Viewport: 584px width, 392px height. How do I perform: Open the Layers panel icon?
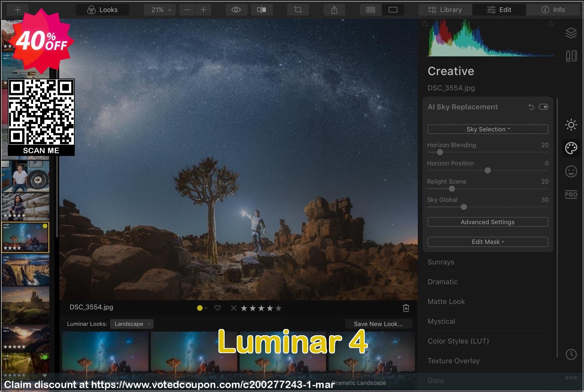coord(571,33)
